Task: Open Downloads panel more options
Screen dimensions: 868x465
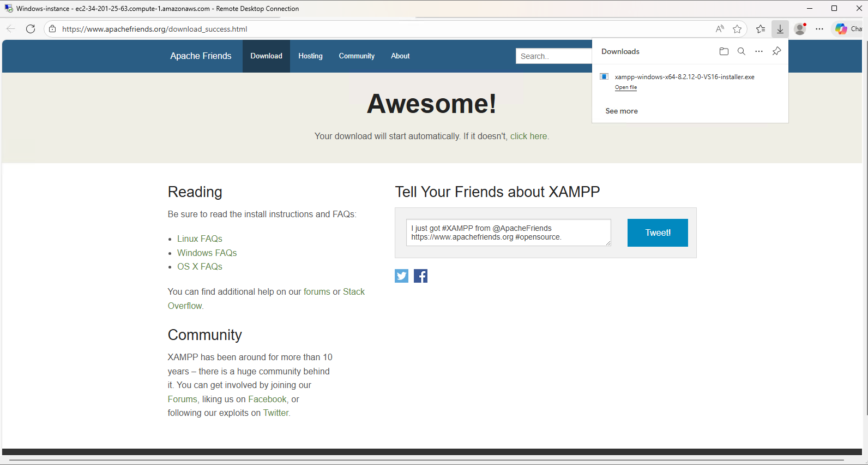Action: coord(759,51)
